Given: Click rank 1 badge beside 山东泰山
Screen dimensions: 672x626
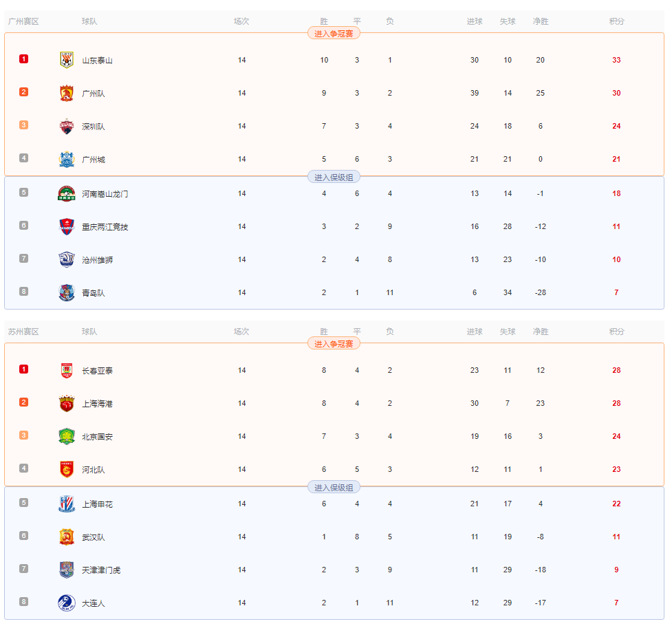Looking at the screenshot, I should 23,58.
